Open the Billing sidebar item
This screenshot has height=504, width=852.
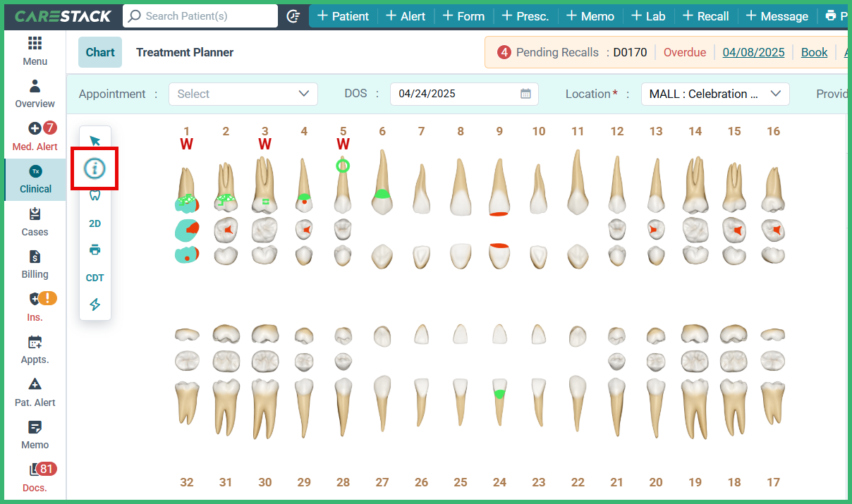point(34,264)
